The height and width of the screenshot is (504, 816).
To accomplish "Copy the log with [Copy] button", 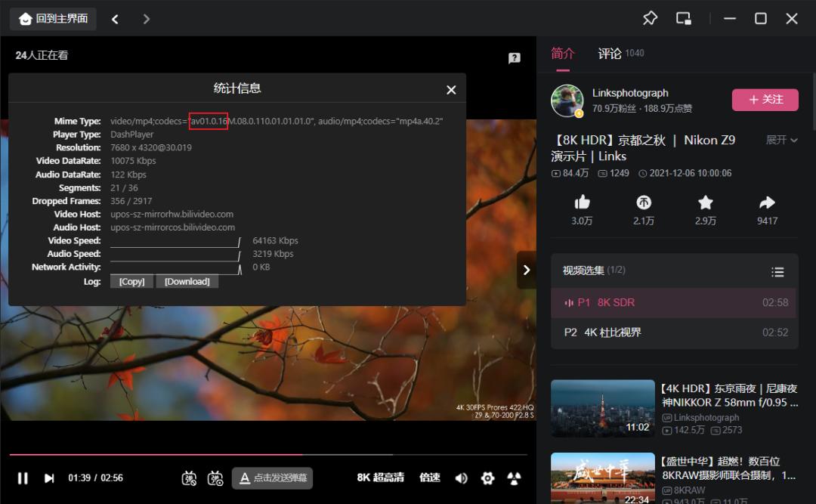I will click(x=131, y=282).
